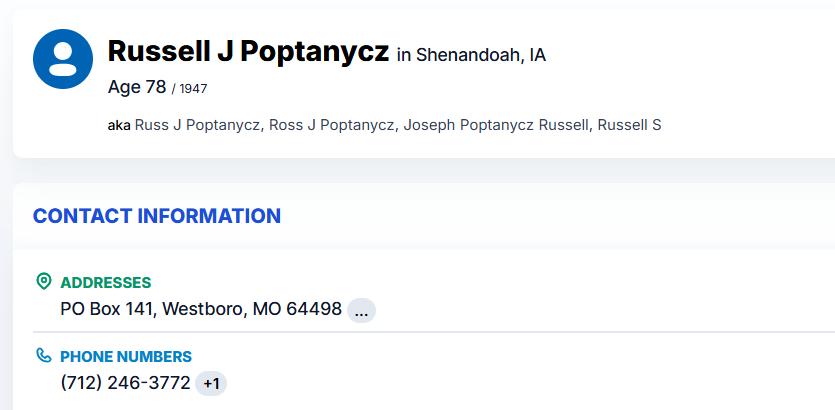Select the alias Russ J Poptanycz
Image resolution: width=835 pixels, height=410 pixels.
(x=198, y=125)
